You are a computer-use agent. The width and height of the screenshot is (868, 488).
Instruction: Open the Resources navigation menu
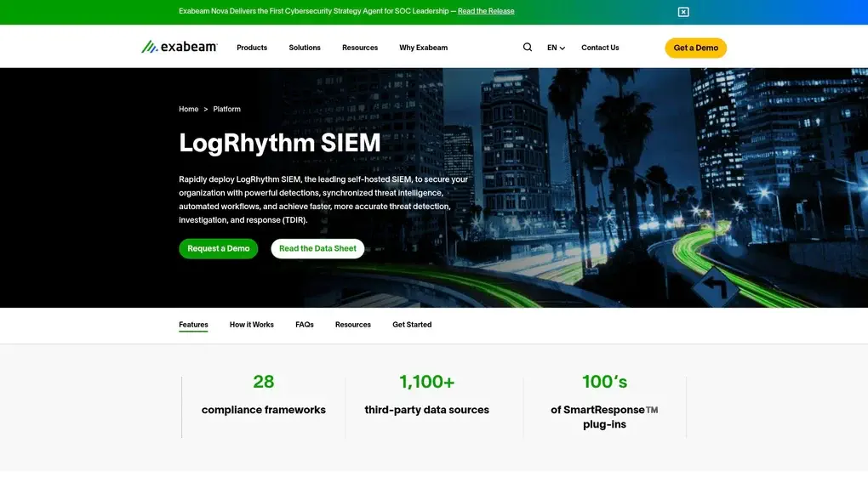[360, 48]
